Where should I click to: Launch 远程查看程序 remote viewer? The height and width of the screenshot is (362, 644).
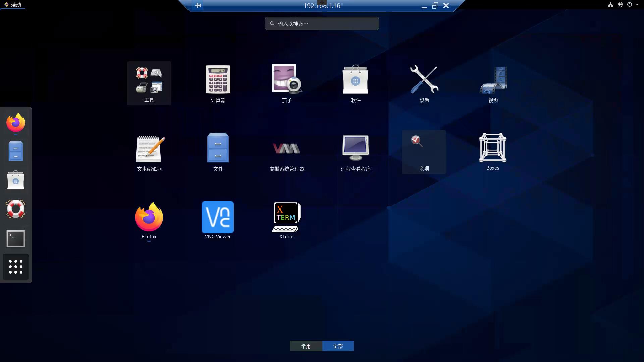pyautogui.click(x=355, y=152)
